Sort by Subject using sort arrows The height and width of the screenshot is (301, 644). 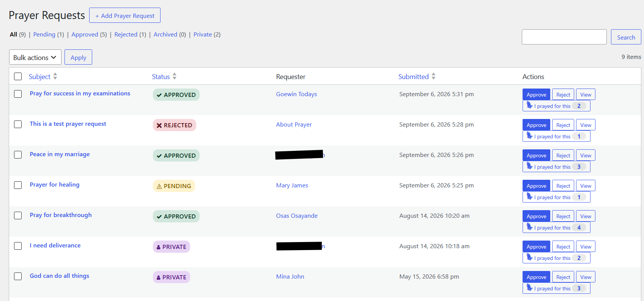[55, 76]
